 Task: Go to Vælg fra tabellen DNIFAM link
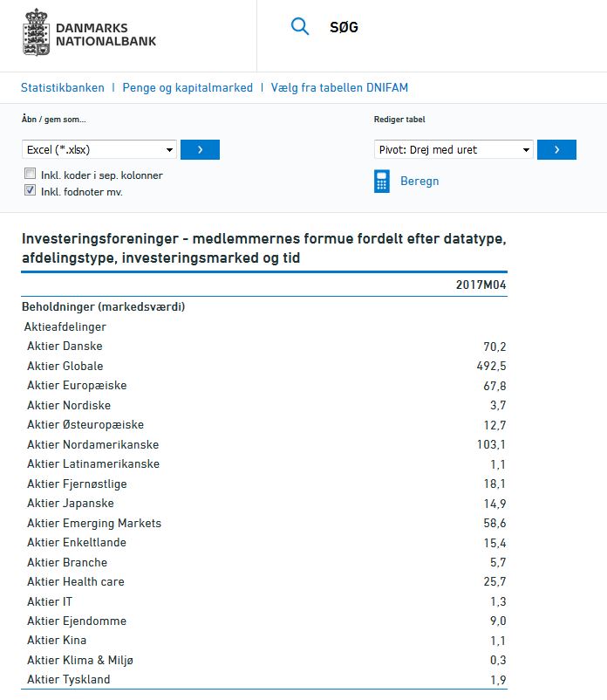pos(339,87)
